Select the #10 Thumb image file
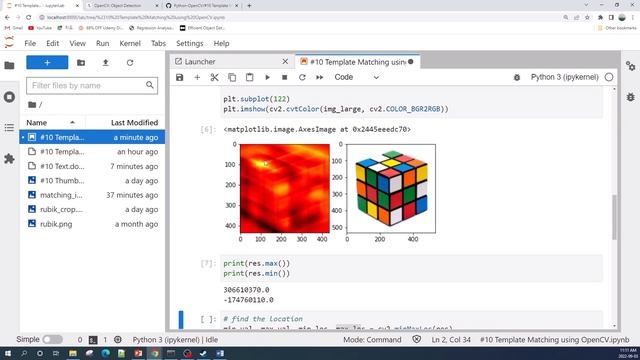The height and width of the screenshot is (360, 640). [92, 180]
